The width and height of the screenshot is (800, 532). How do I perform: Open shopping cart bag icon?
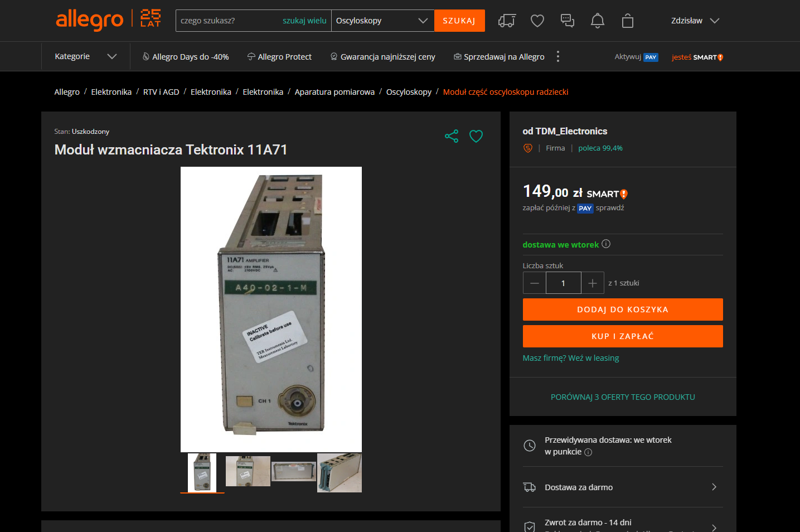(628, 21)
